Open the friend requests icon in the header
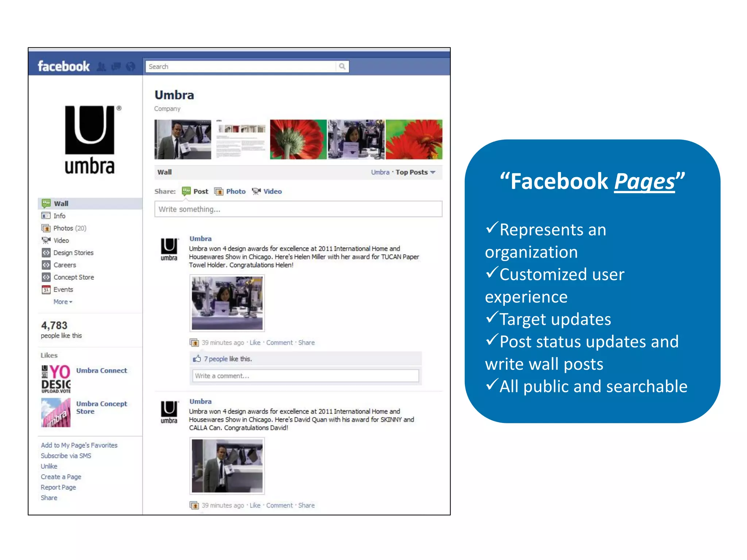 pos(101,67)
